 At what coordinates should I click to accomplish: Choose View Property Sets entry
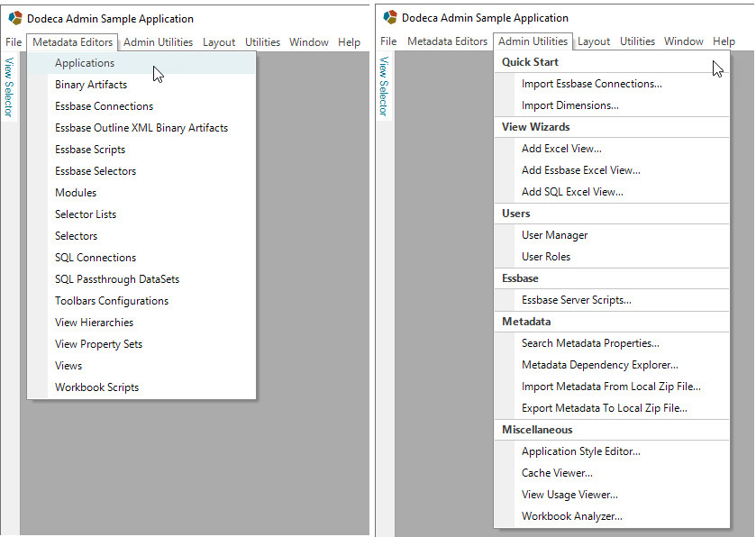coord(141,344)
